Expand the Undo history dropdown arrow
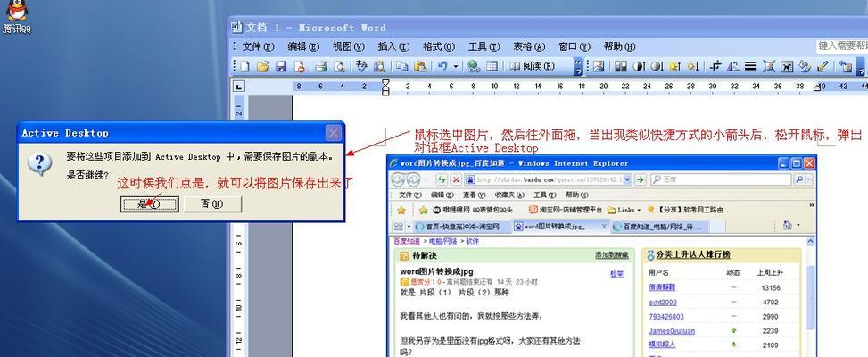The height and width of the screenshot is (357, 868). pos(456,66)
